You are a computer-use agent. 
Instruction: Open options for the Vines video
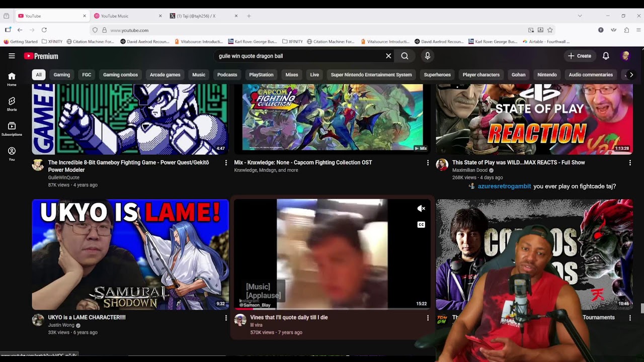[x=428, y=318]
